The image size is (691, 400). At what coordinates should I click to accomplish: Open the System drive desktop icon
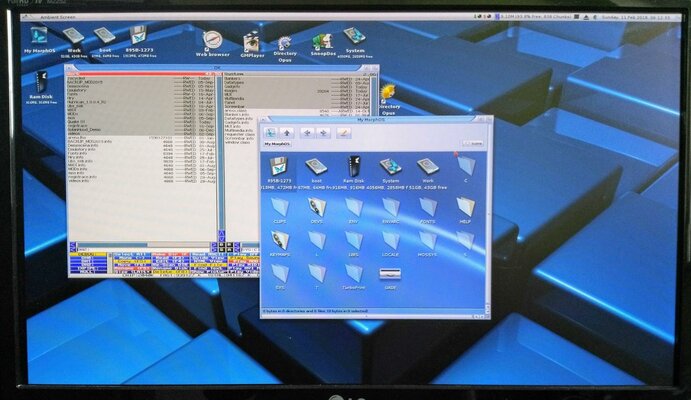[354, 38]
